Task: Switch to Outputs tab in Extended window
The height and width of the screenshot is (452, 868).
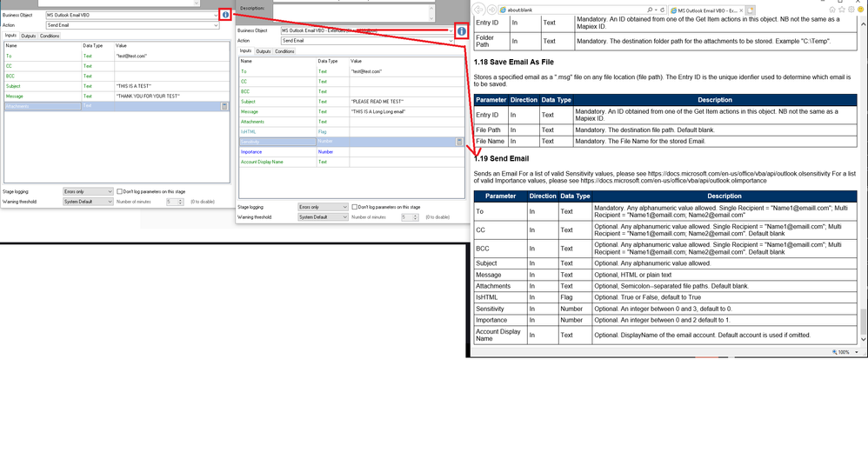Action: [x=264, y=51]
